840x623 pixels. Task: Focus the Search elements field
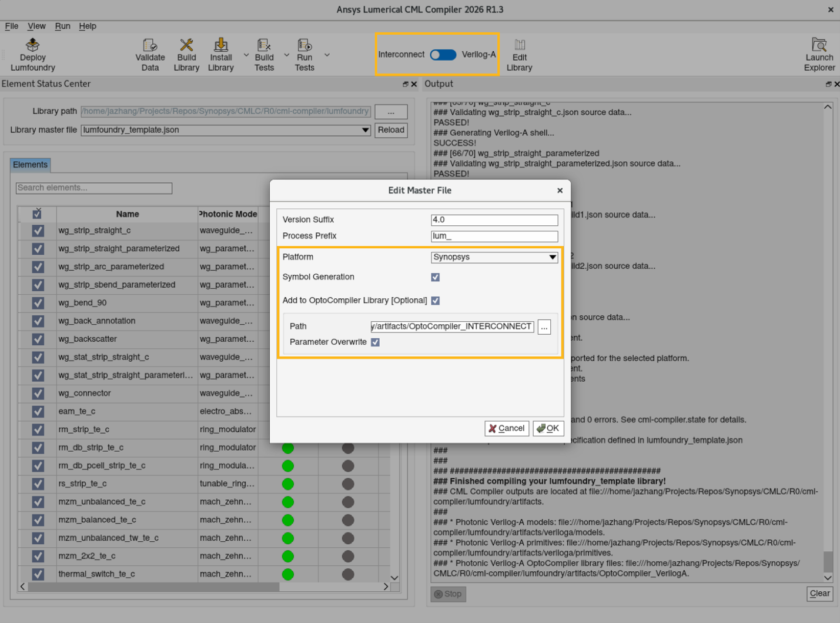[x=94, y=188]
